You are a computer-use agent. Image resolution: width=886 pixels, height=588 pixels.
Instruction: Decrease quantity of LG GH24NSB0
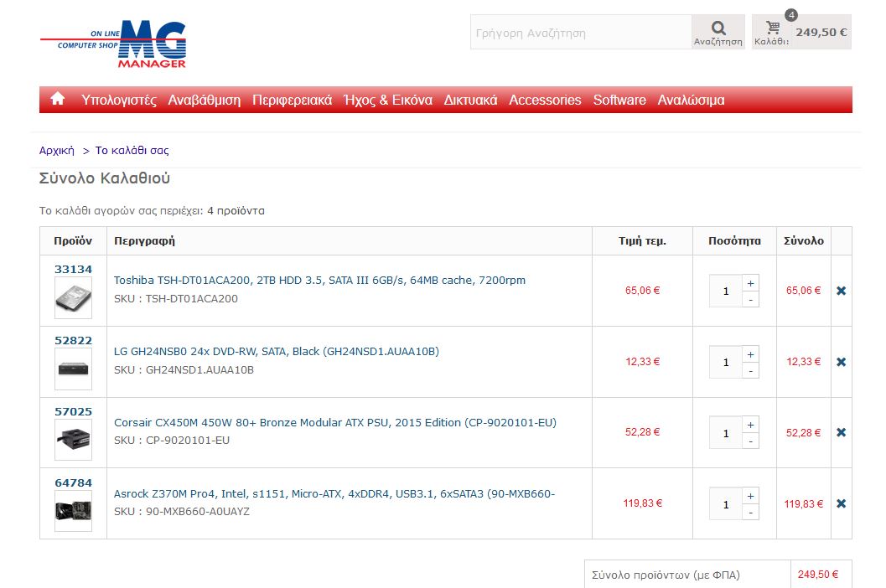(750, 370)
